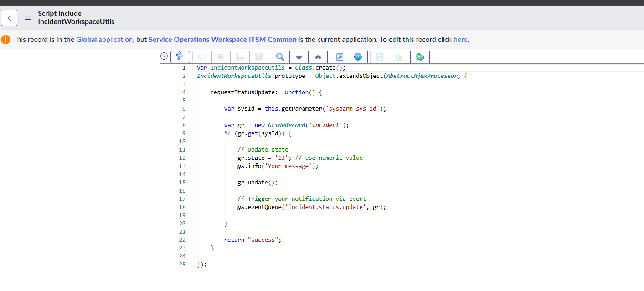This screenshot has width=644, height=291.
Task: Open the hamburger context menu
Action: (x=28, y=18)
